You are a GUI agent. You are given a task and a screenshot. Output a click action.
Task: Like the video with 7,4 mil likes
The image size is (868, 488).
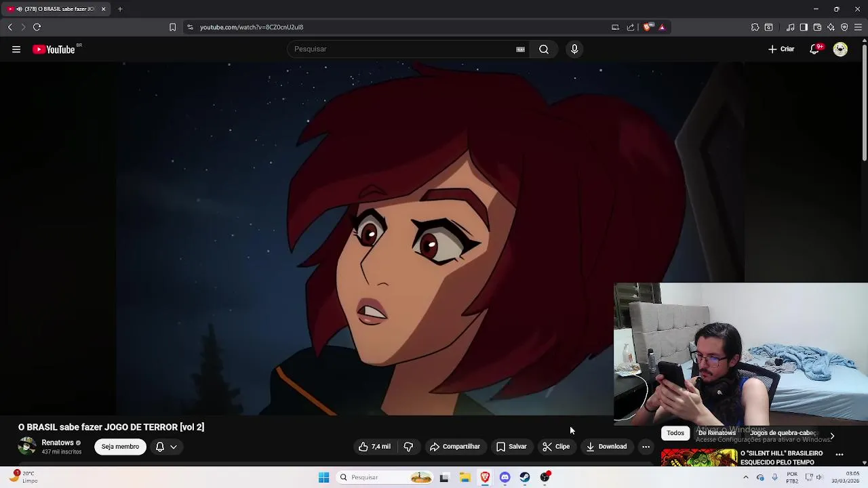coord(375,447)
